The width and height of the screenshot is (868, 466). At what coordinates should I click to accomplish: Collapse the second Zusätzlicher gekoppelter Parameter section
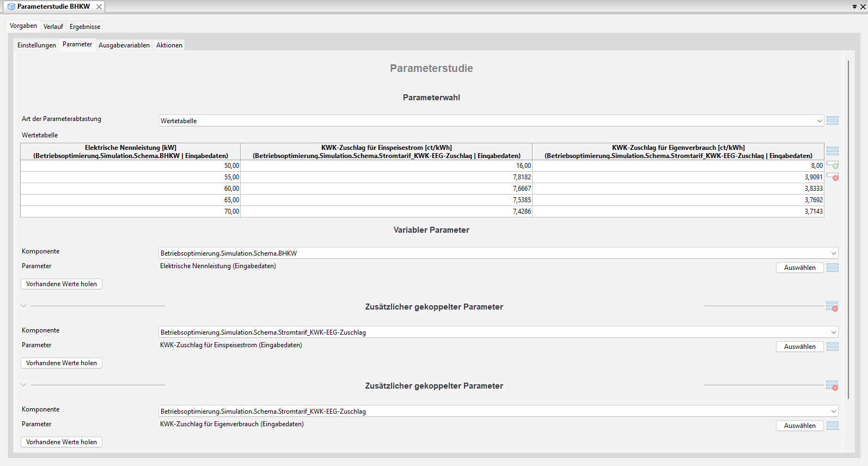coord(23,385)
